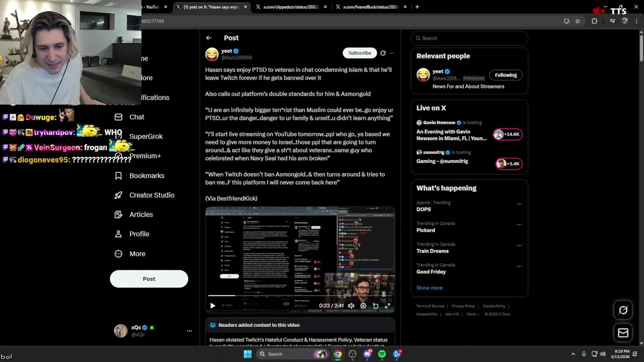Open Terms of Service link
This screenshot has height=362, width=644.
coord(430,306)
